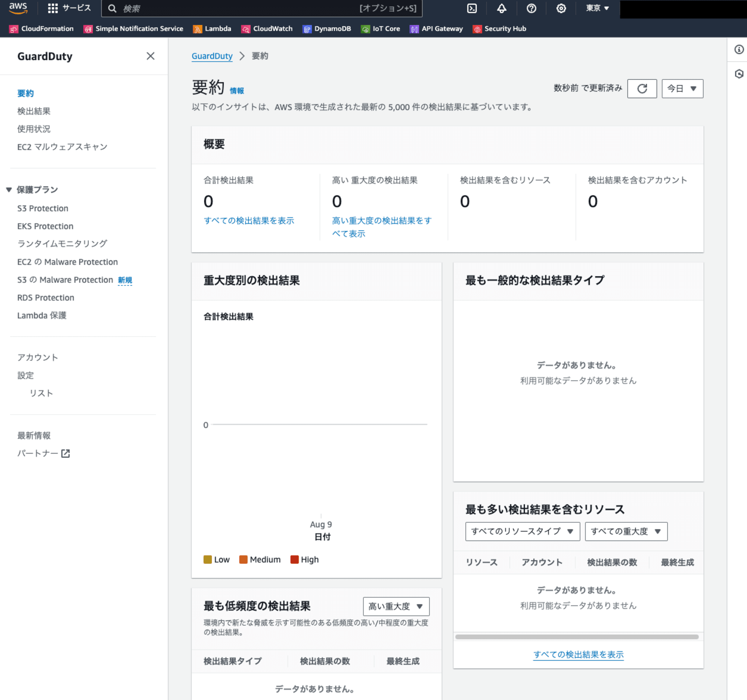
Task: Click the Aug 9 date label on chart
Action: [x=321, y=524]
